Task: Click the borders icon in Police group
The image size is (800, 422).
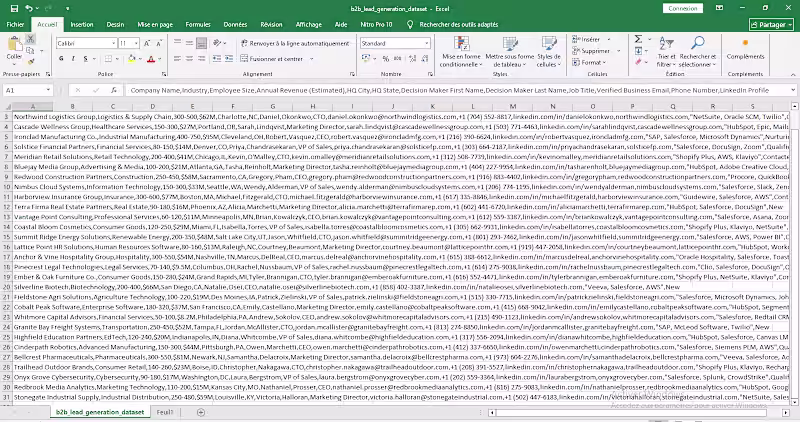Action: 108,59
